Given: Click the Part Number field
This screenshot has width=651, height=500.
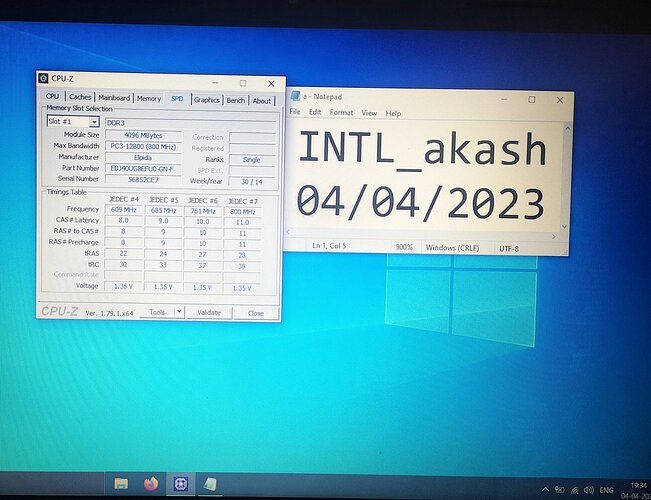Looking at the screenshot, I should point(143,169).
